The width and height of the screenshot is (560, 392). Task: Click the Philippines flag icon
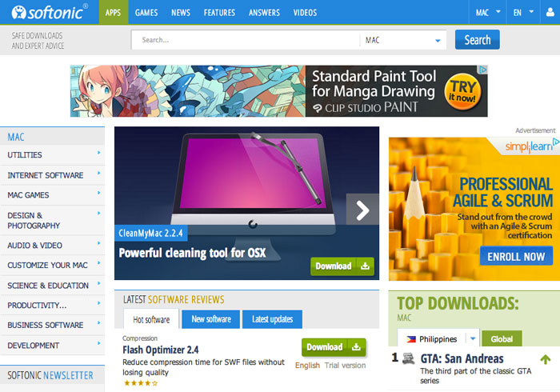[411, 339]
